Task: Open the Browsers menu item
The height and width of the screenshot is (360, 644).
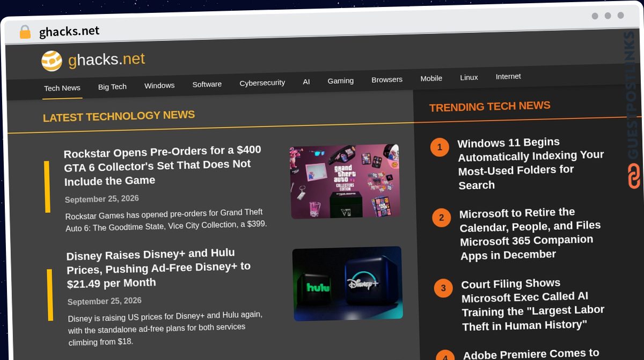Action: pyautogui.click(x=387, y=80)
